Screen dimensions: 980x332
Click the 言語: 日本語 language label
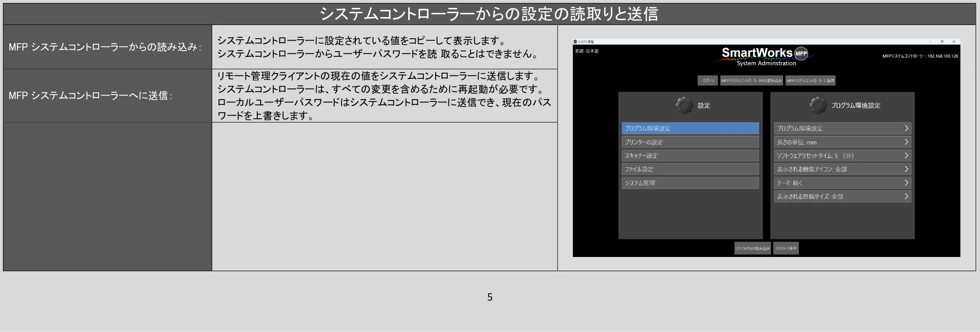pos(587,51)
